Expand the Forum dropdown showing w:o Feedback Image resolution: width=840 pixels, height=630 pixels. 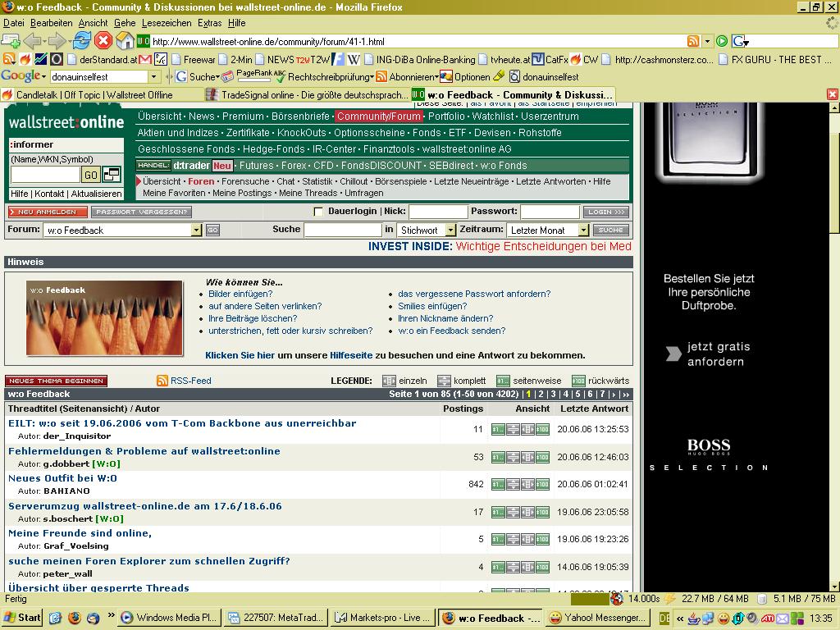click(196, 231)
